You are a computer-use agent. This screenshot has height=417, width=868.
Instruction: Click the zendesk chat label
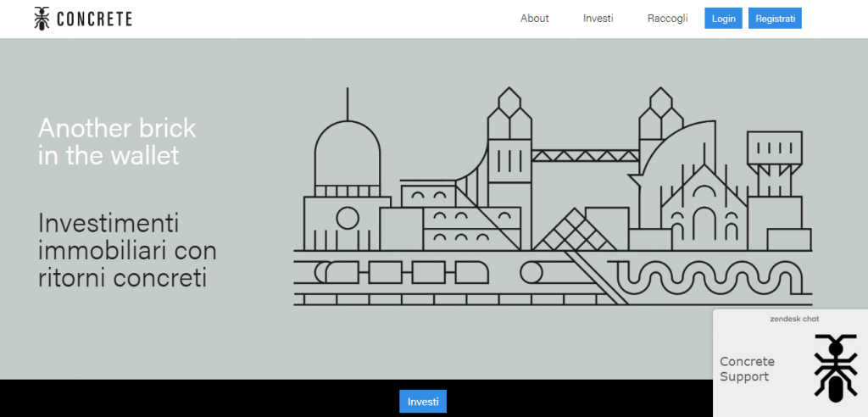tap(794, 319)
